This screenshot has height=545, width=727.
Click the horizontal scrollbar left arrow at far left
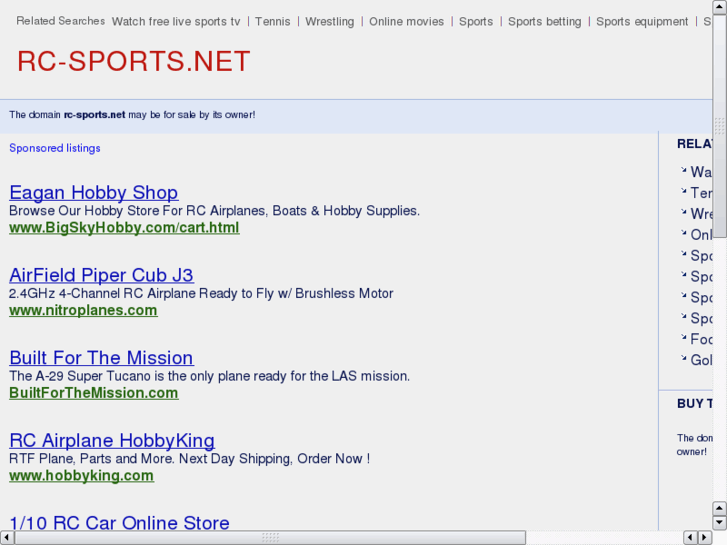tap(6, 538)
